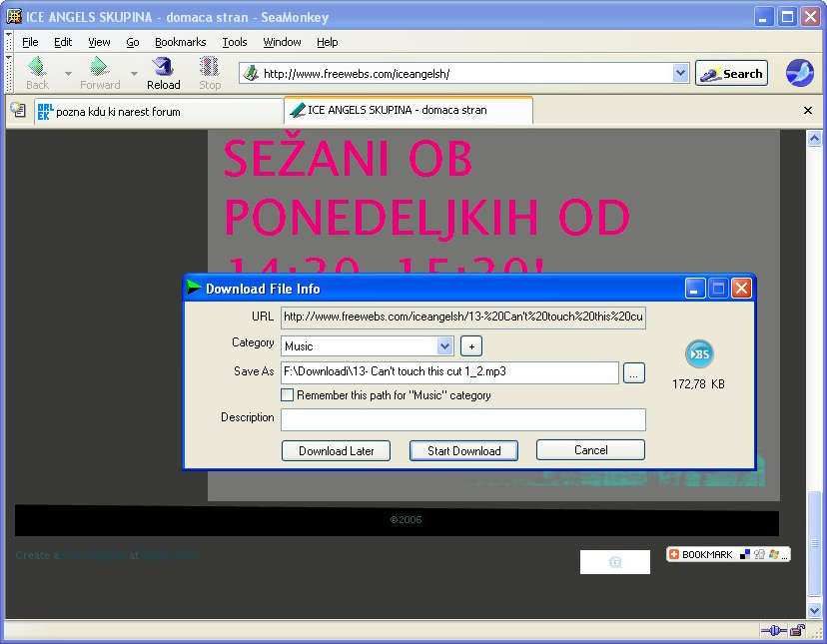Screen dimensions: 827x644
Task: Open the Window menu
Action: [282, 42]
